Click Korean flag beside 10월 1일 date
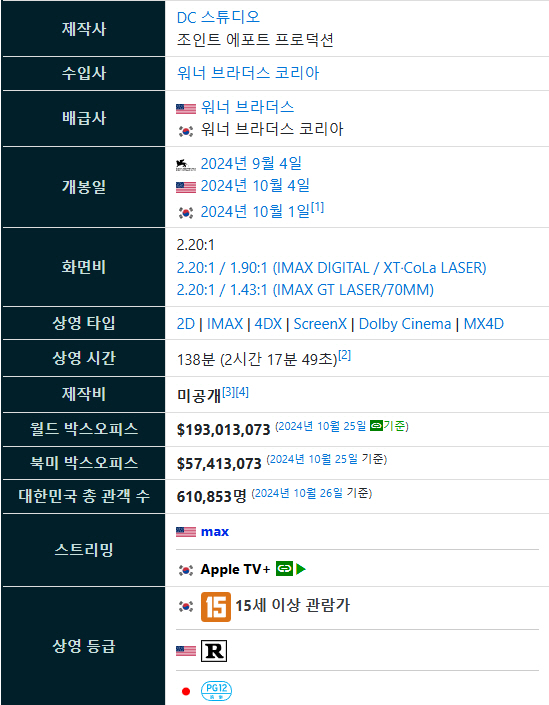 pos(186,212)
